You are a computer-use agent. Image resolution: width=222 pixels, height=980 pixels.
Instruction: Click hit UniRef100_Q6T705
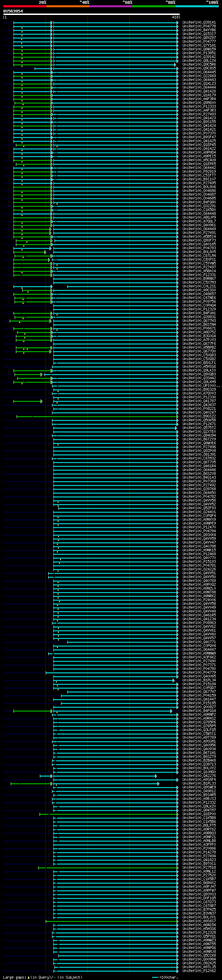[199, 462]
